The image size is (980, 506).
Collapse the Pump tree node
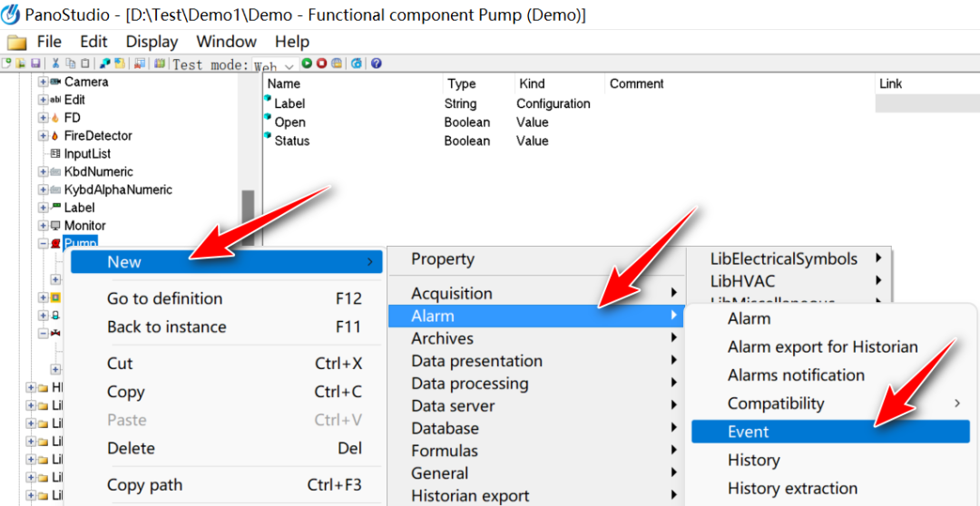(43, 243)
